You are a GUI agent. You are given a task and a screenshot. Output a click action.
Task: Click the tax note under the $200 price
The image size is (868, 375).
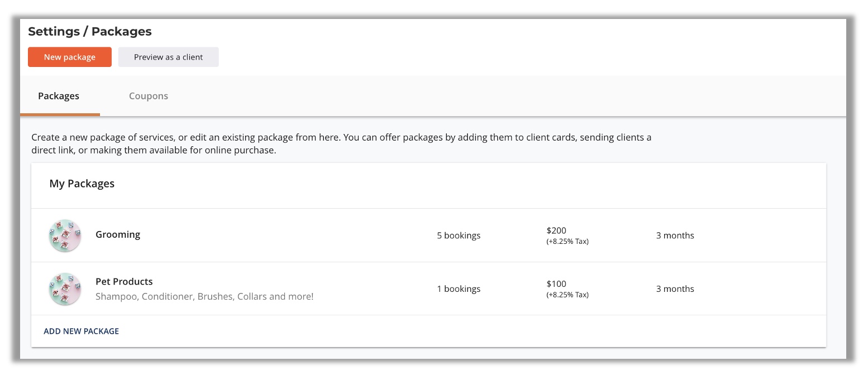pyautogui.click(x=567, y=242)
